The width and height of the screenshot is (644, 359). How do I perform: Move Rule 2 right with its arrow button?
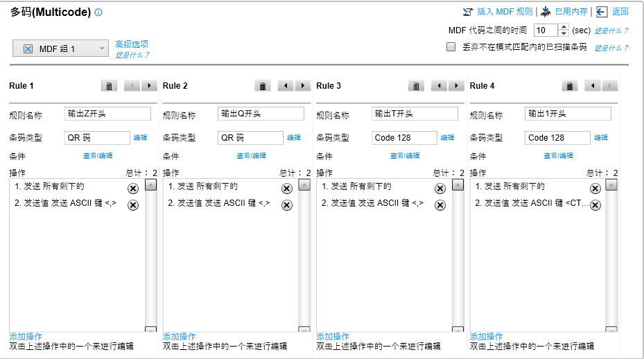tap(303, 85)
